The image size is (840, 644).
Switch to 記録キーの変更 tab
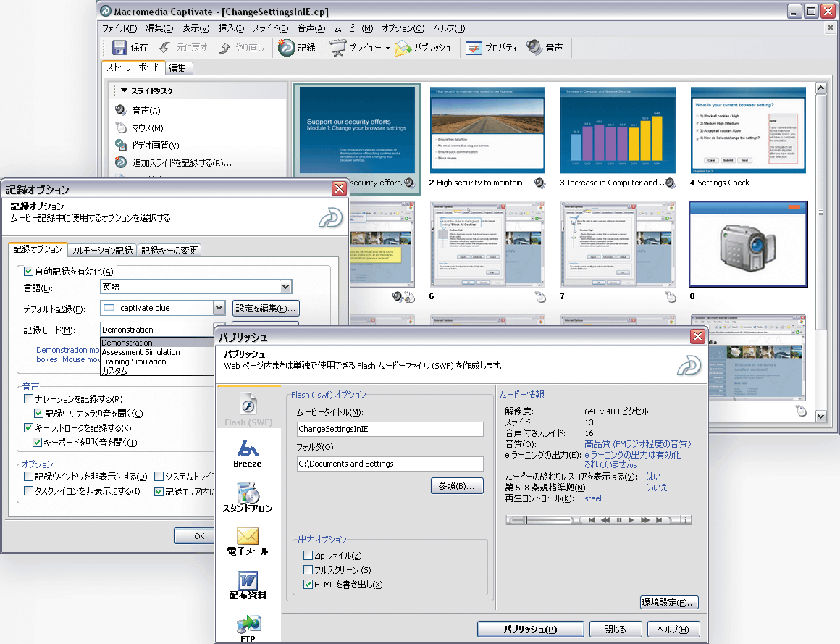click(x=169, y=250)
